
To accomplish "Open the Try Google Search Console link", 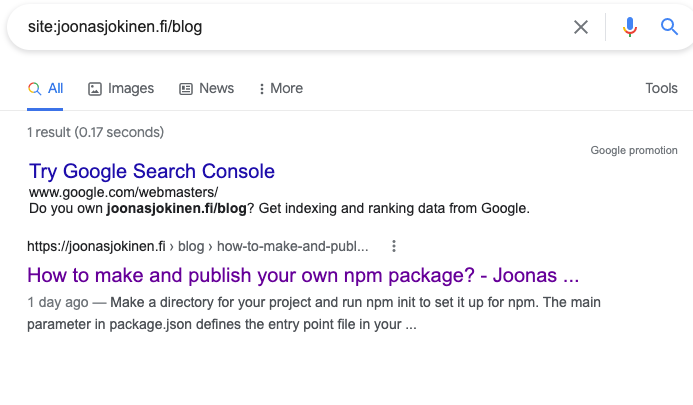I will (152, 171).
